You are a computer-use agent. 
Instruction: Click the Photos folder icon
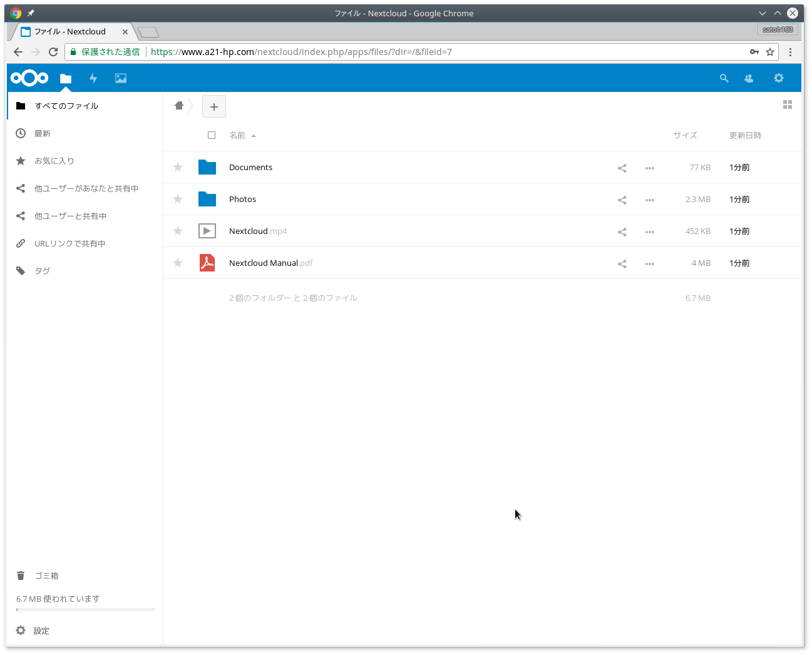[x=207, y=199]
